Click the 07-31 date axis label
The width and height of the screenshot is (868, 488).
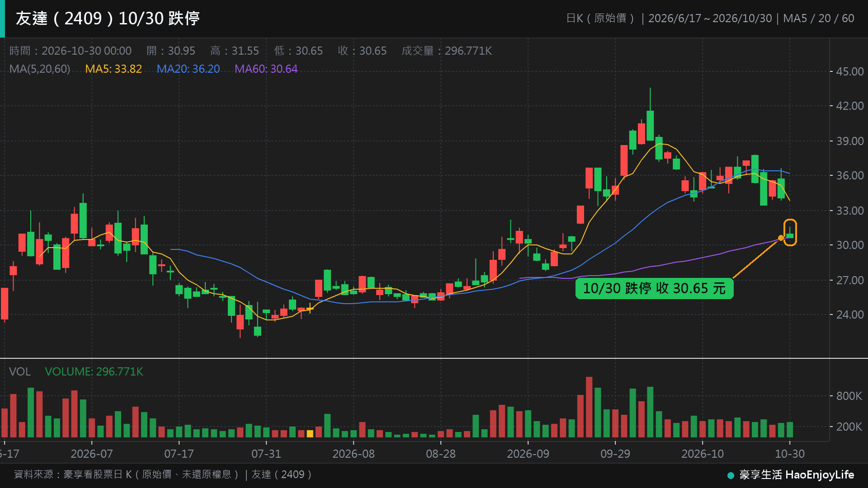tap(266, 454)
